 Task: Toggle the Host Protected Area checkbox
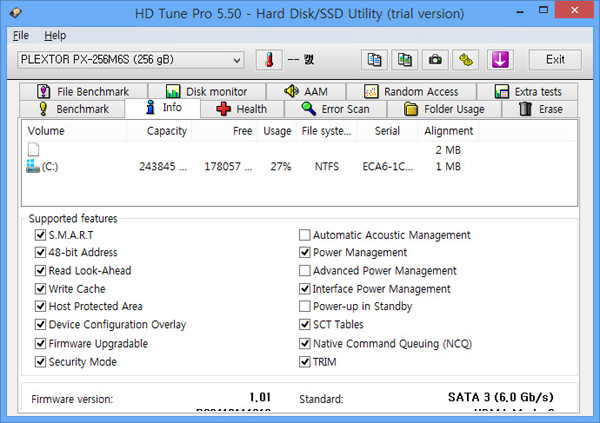tap(40, 306)
